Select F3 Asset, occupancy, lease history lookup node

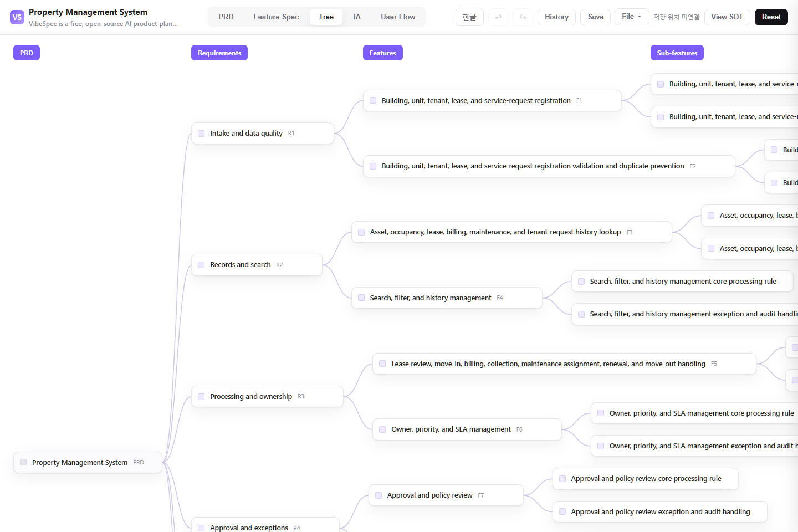coord(511,232)
